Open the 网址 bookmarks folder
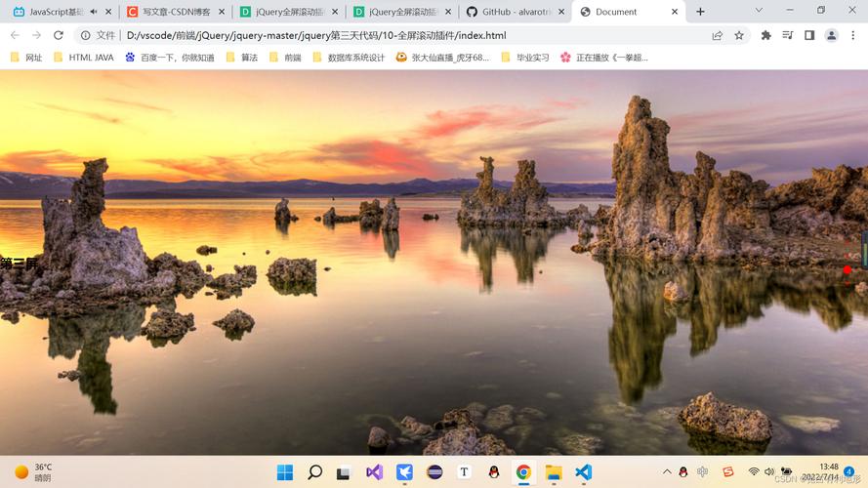 26,58
